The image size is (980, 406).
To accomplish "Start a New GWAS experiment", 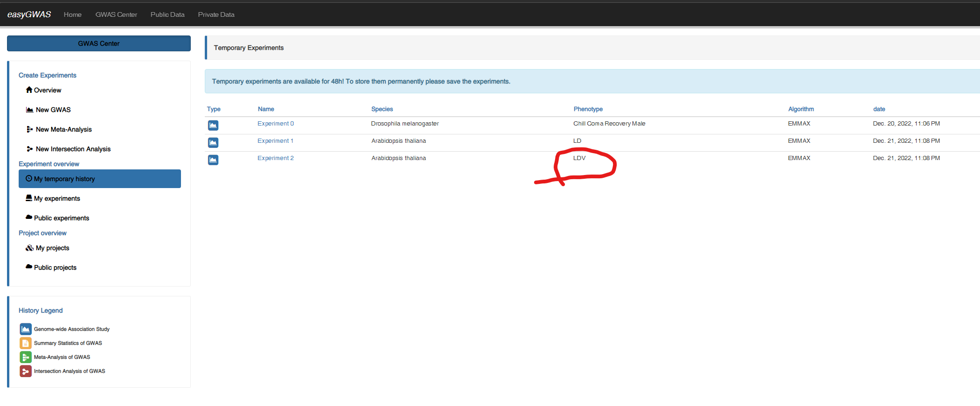I will click(x=53, y=110).
